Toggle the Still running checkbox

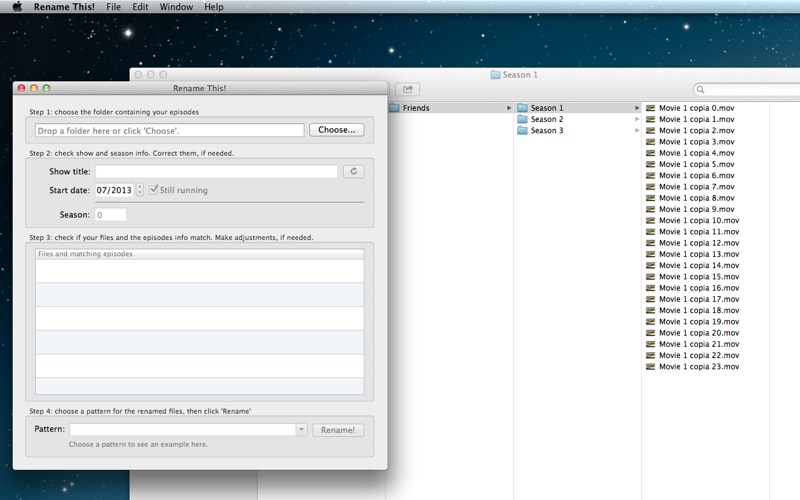pyautogui.click(x=153, y=190)
